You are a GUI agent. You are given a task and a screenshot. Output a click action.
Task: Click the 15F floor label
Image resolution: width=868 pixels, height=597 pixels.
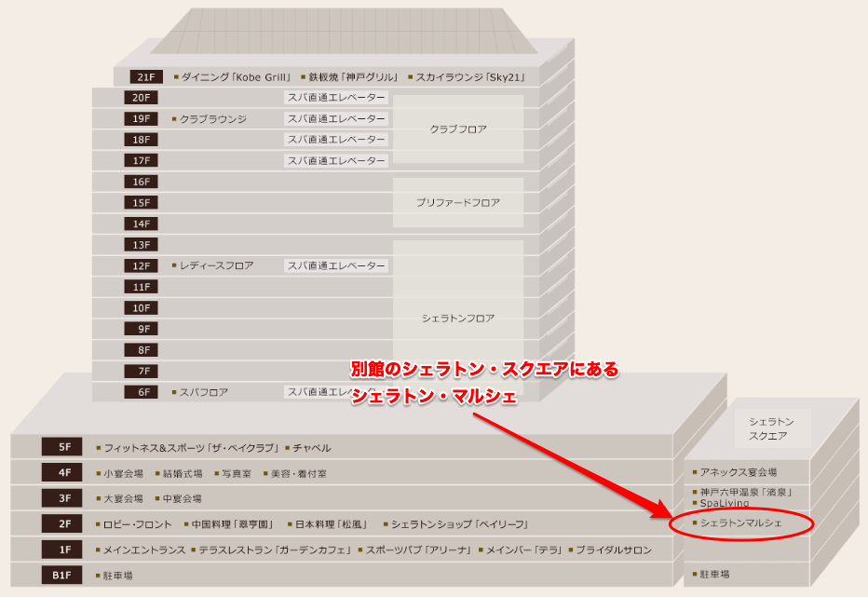click(142, 203)
